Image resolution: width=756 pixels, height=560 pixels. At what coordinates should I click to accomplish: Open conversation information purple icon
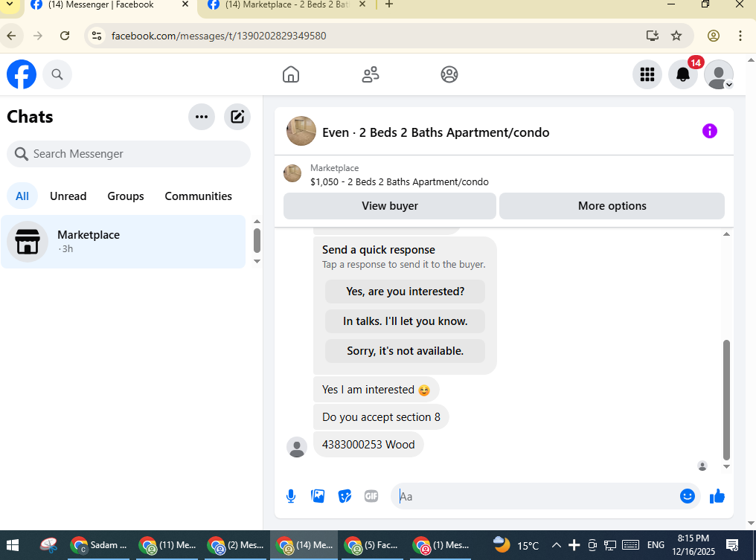tap(709, 131)
